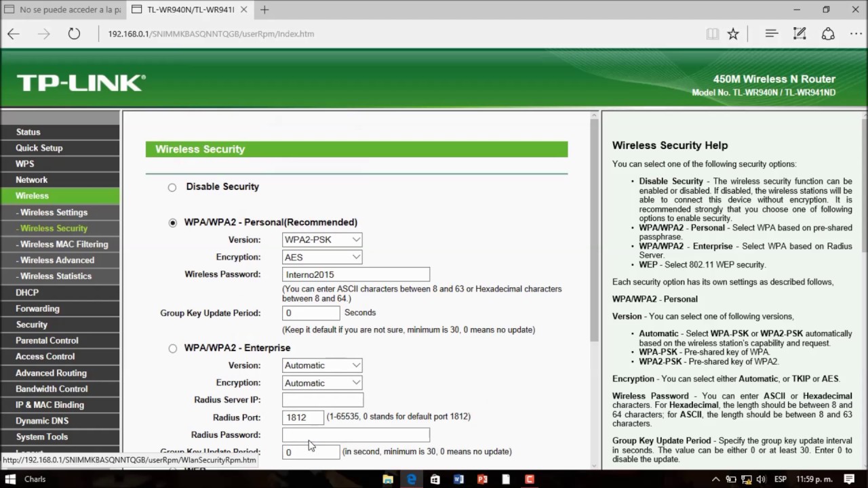This screenshot has height=488, width=868.
Task: Open Action Center notifications icon
Action: (850, 479)
